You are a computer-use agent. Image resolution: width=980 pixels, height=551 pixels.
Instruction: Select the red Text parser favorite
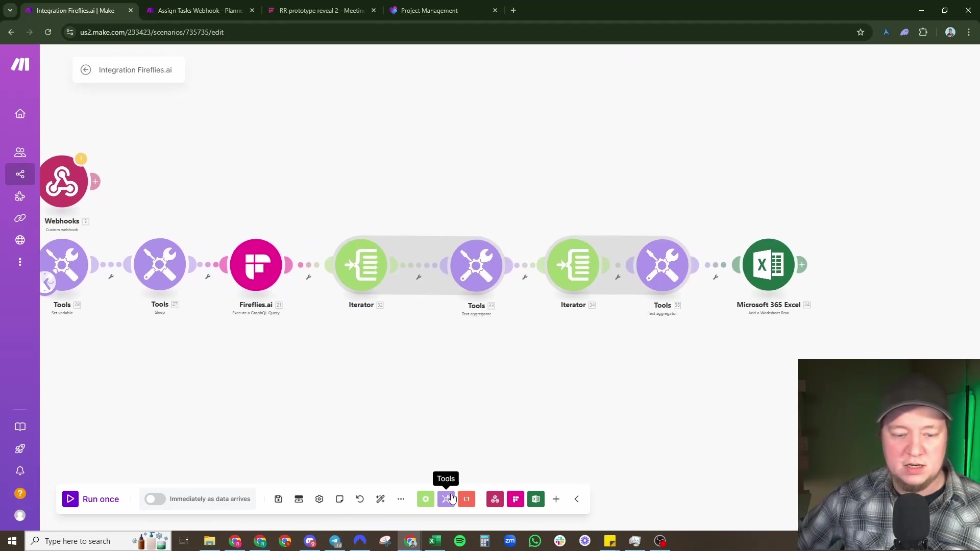point(467,499)
